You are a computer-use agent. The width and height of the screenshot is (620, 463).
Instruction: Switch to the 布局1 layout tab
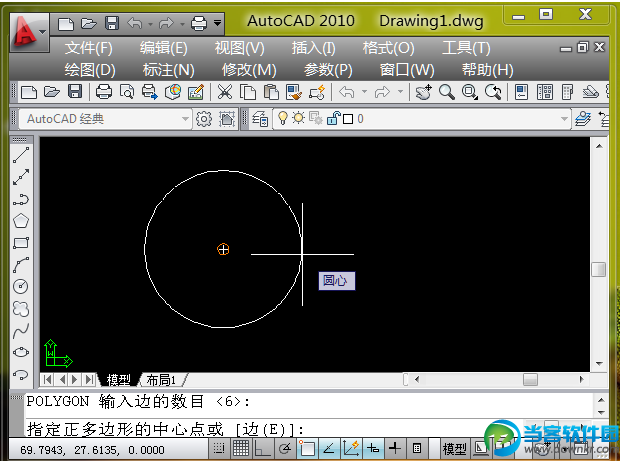pyautogui.click(x=161, y=380)
